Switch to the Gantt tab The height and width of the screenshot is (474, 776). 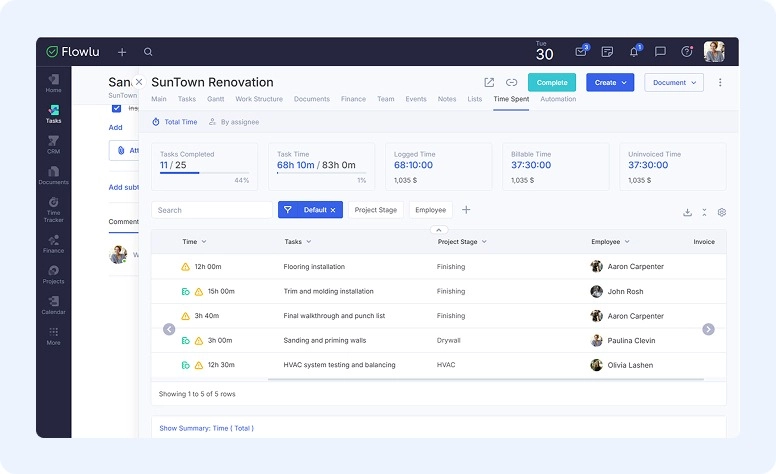[x=215, y=99]
